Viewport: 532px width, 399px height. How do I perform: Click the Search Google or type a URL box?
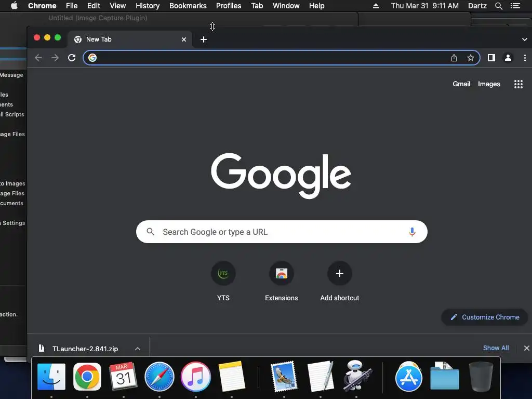coord(282,232)
